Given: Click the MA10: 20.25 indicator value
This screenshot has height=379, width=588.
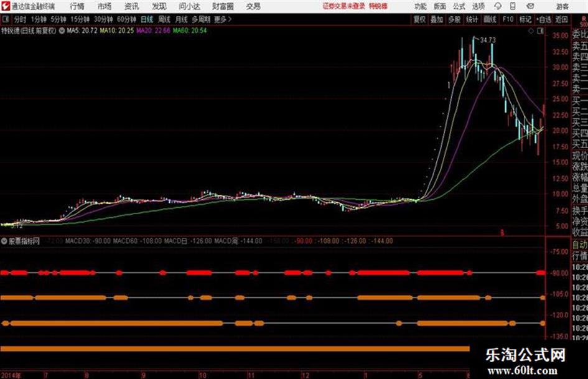Looking at the screenshot, I should click(x=116, y=30).
